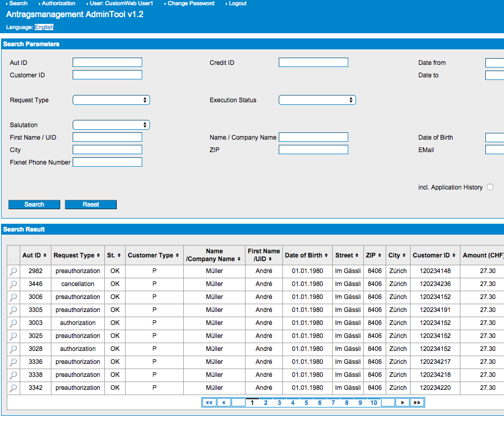The image size is (504, 421).
Task: Click magnifier icon for Aut ID 3028
Action: pos(13,349)
